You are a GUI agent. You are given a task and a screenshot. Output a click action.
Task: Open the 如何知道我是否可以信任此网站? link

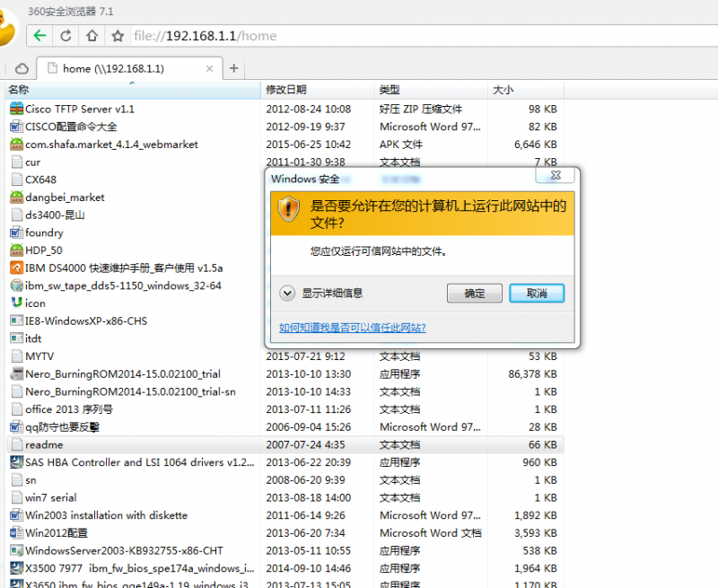click(353, 328)
